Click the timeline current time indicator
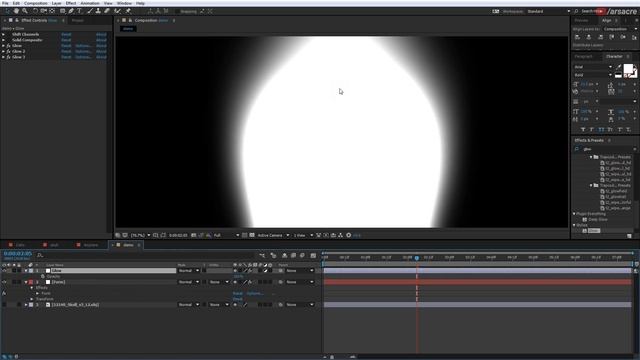 tap(417, 258)
